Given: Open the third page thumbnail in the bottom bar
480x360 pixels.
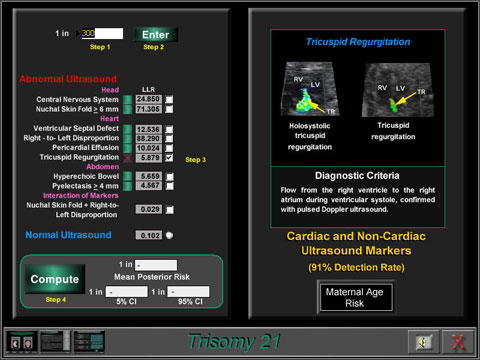Looking at the screenshot, I should point(89,342).
